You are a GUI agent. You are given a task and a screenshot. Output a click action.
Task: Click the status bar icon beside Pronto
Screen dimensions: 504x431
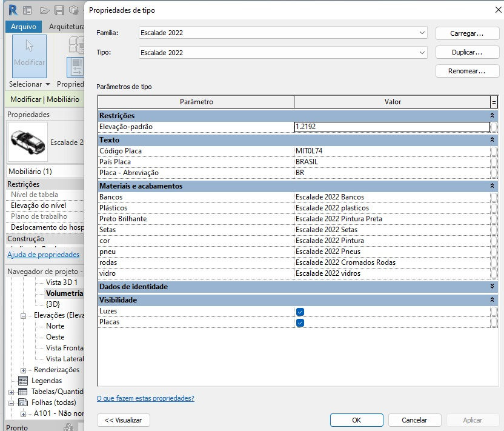[x=68, y=427]
